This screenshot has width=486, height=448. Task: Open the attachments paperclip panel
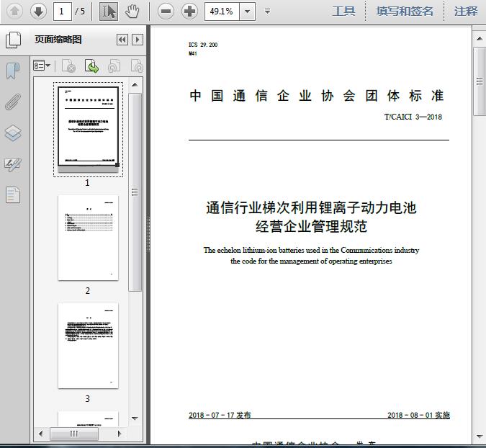(x=13, y=102)
